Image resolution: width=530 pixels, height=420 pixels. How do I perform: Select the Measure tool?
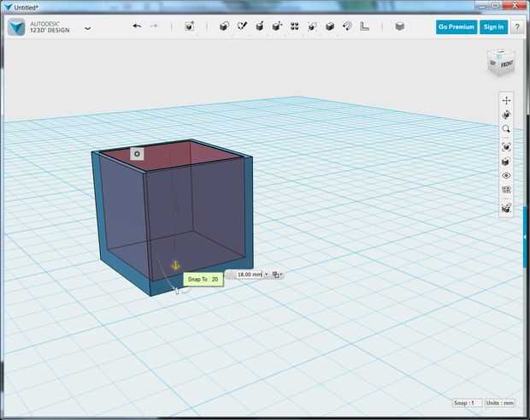click(x=364, y=26)
